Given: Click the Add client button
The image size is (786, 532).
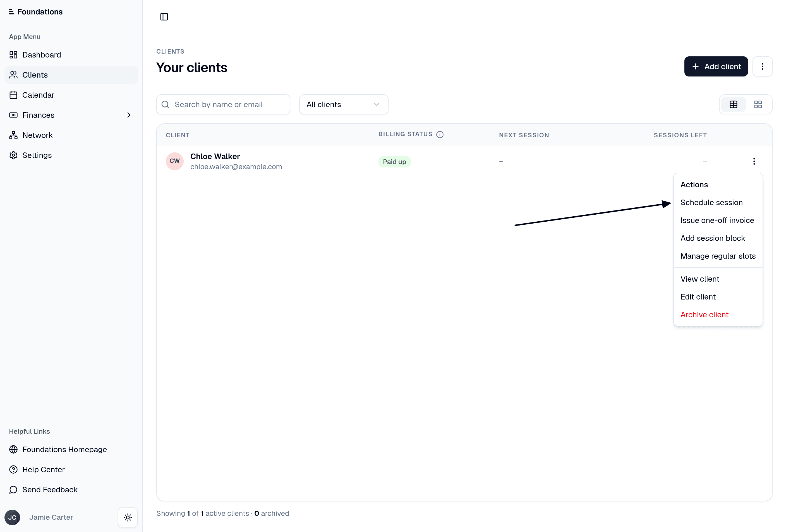Looking at the screenshot, I should click(716, 67).
